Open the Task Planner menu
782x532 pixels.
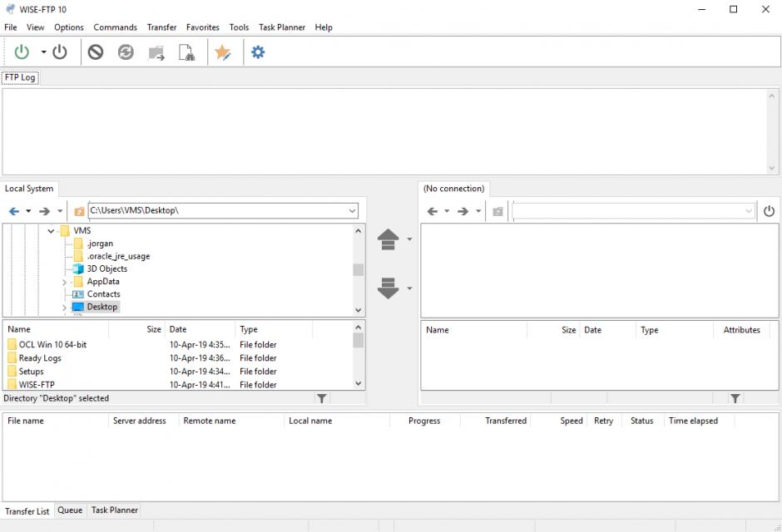click(282, 27)
